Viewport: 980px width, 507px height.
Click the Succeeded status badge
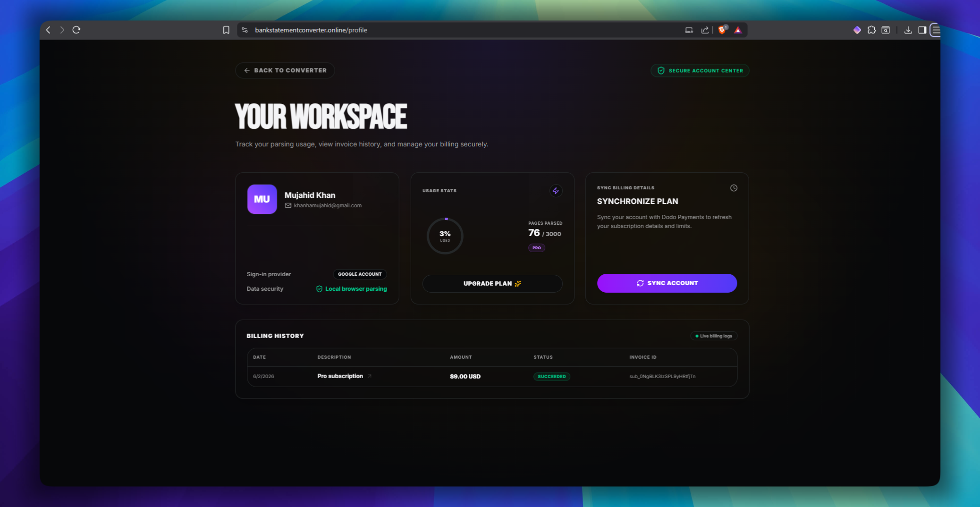point(552,377)
